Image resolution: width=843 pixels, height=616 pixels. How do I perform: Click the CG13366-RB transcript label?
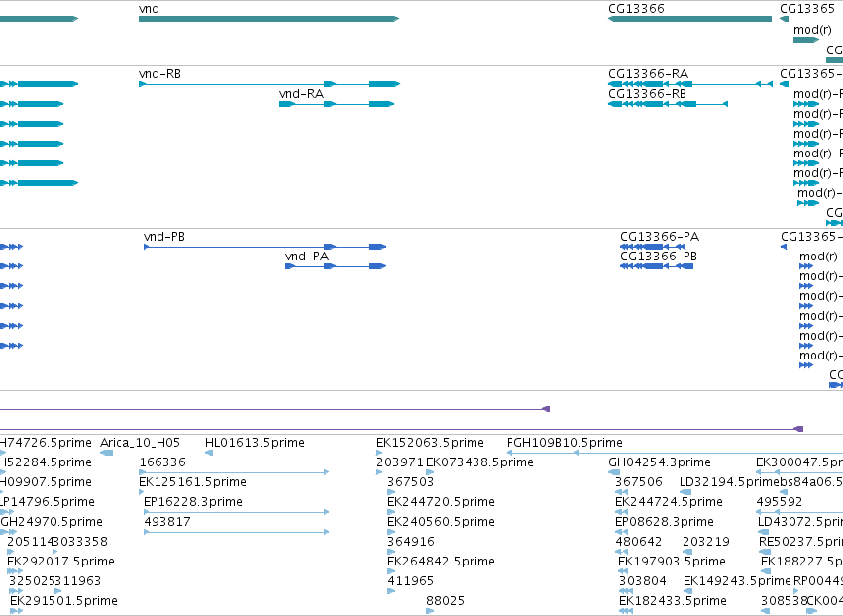click(647, 94)
